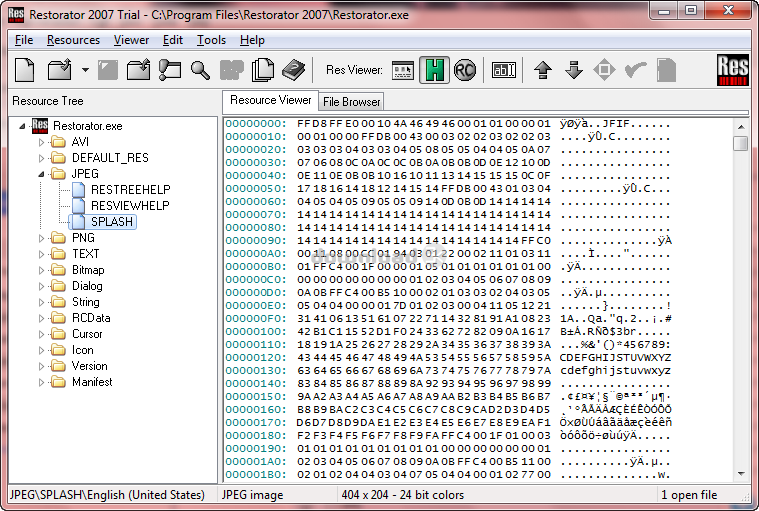Open the Resources menu
Viewport: 759px width, 511px height.
[x=74, y=40]
